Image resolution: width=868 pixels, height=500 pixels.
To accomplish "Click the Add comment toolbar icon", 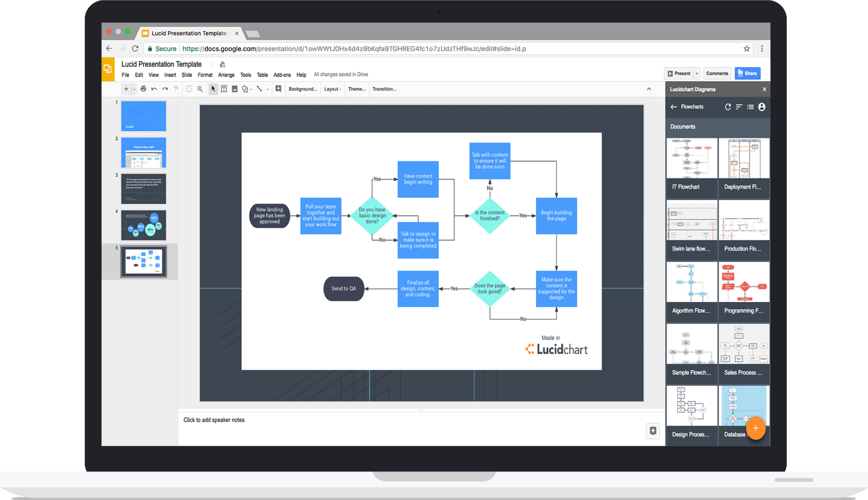I will coord(278,89).
